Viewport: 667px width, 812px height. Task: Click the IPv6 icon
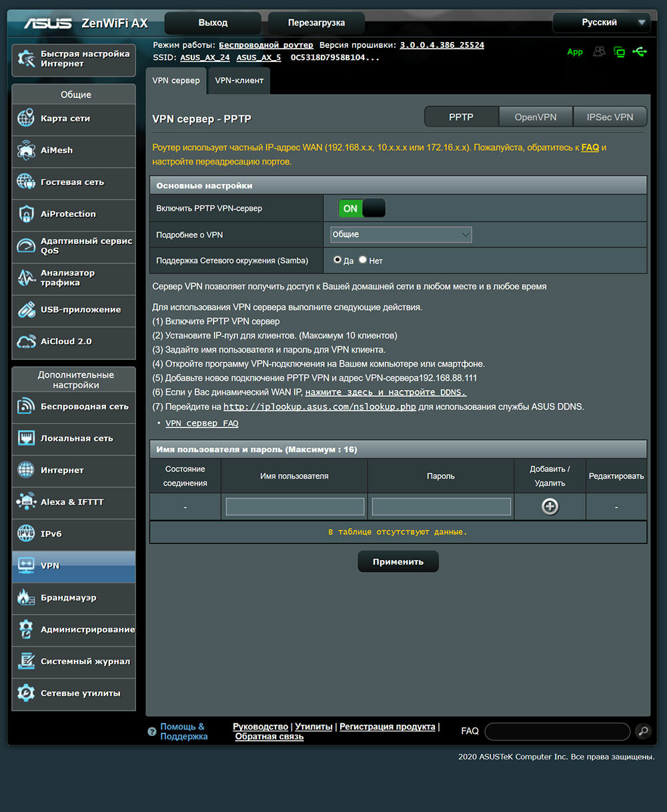(26, 533)
